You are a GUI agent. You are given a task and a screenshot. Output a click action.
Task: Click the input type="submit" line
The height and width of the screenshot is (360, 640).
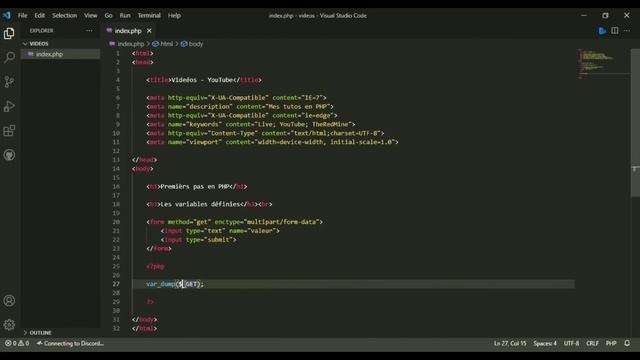(x=199, y=240)
